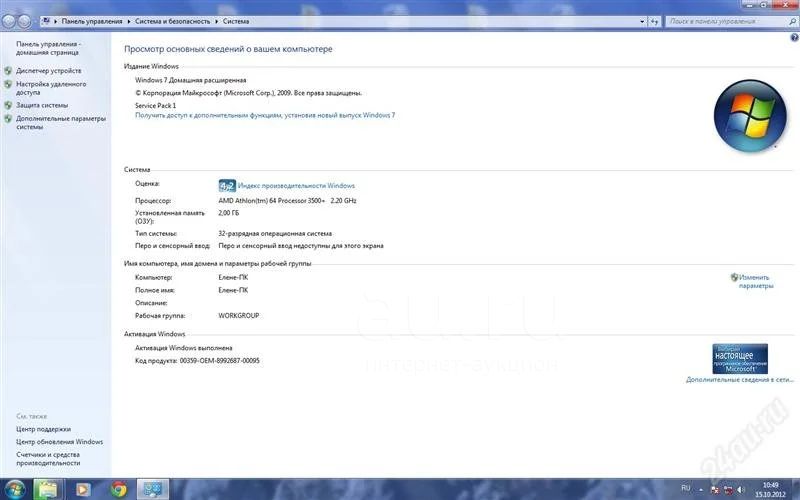Click the taskbar clock showing 10:49

(x=770, y=490)
